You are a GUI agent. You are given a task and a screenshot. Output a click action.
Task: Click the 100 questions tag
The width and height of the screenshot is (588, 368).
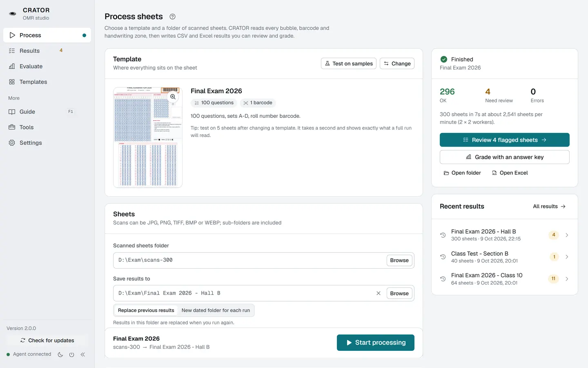point(214,103)
